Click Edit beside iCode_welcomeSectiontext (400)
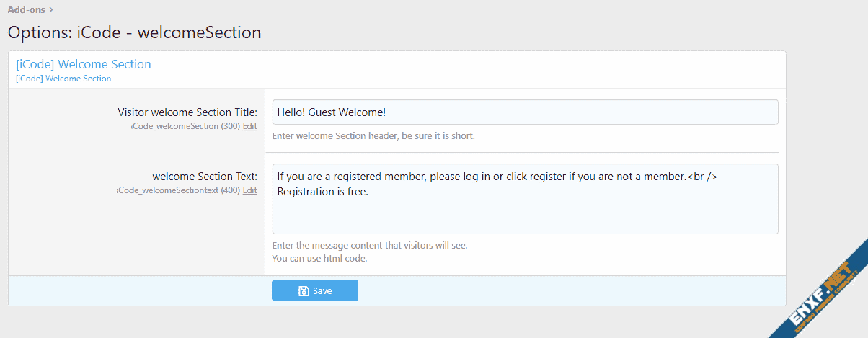Viewport: 868px width, 338px height. point(249,190)
